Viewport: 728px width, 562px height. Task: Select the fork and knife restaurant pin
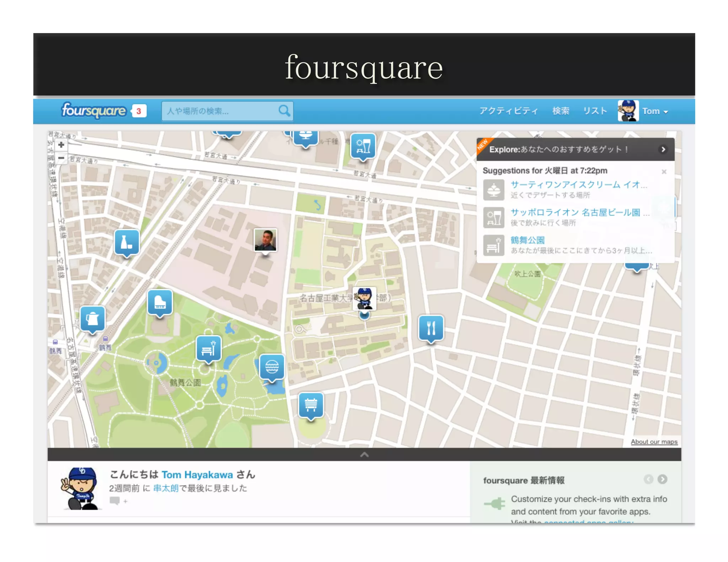431,329
